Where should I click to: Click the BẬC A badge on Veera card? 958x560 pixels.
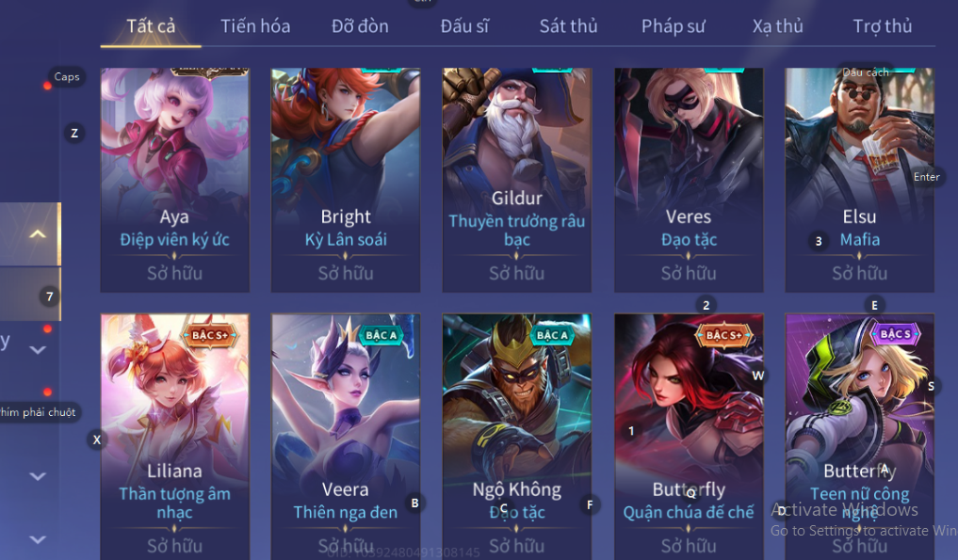pos(382,335)
